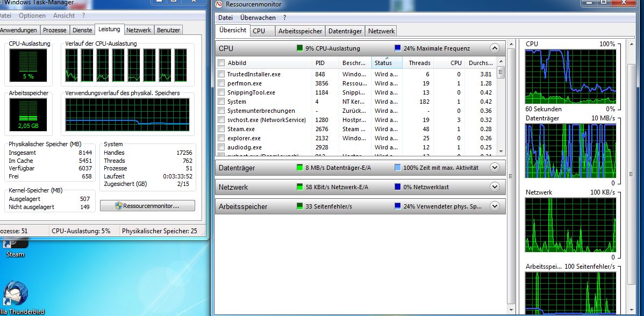Open the Anwendungen tab in Task-Manager
This screenshot has width=644, height=316.
[x=19, y=30]
